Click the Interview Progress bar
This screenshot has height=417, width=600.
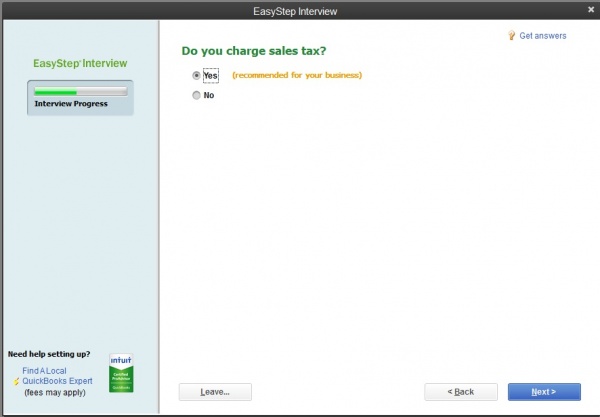click(80, 91)
